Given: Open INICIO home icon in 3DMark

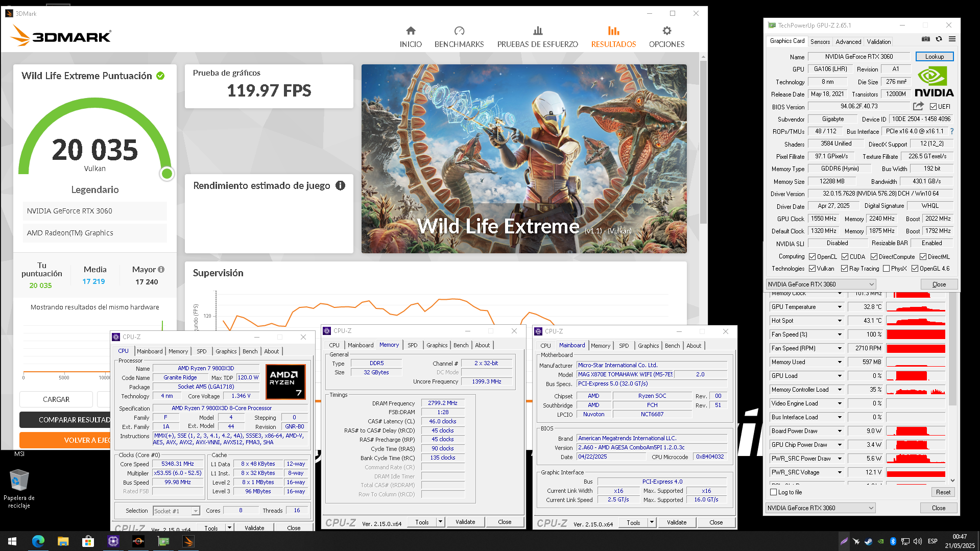Looking at the screenshot, I should point(411,31).
